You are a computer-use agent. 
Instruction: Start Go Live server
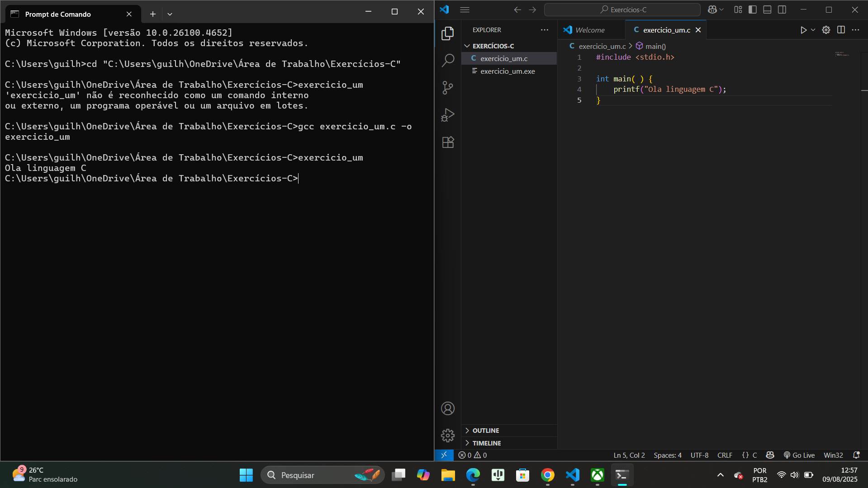799,455
